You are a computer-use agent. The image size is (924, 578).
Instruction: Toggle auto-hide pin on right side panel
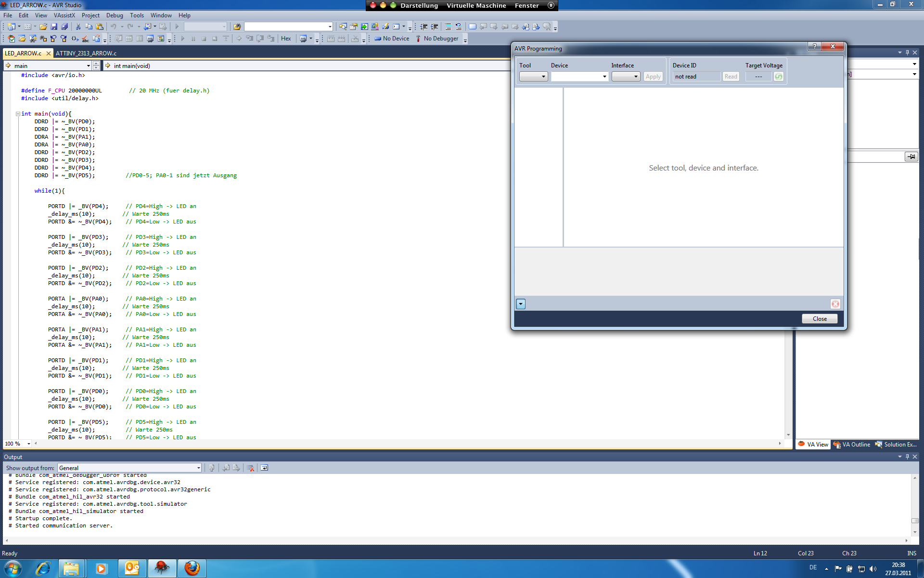[x=908, y=53]
